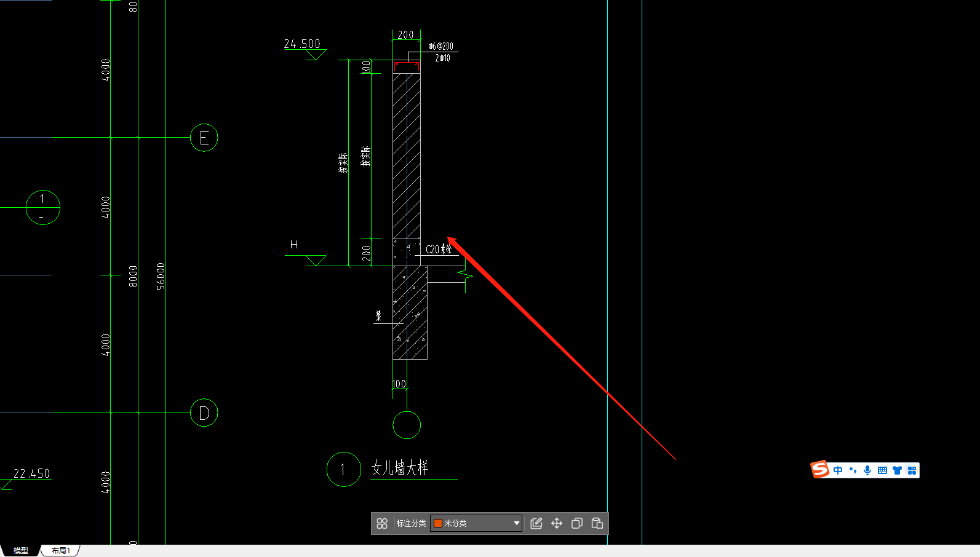The image size is (980, 557).
Task: Open the 未分类 annotation category dropdown
Action: (x=476, y=523)
